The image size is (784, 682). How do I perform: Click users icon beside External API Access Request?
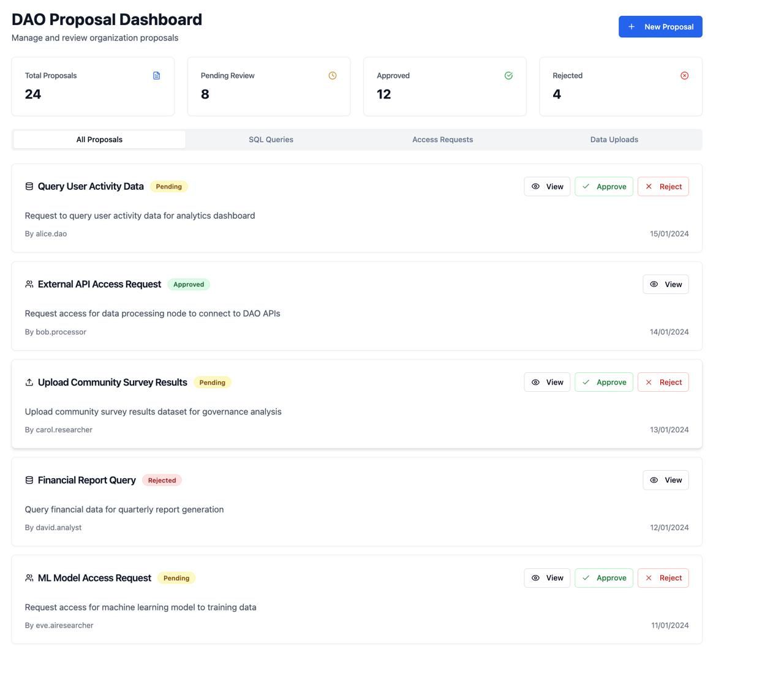point(29,285)
